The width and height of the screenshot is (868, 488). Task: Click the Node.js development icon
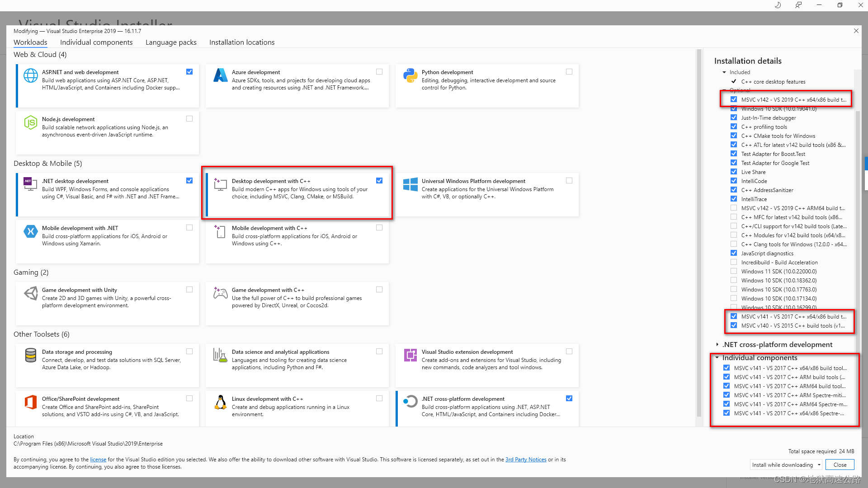[x=30, y=122]
